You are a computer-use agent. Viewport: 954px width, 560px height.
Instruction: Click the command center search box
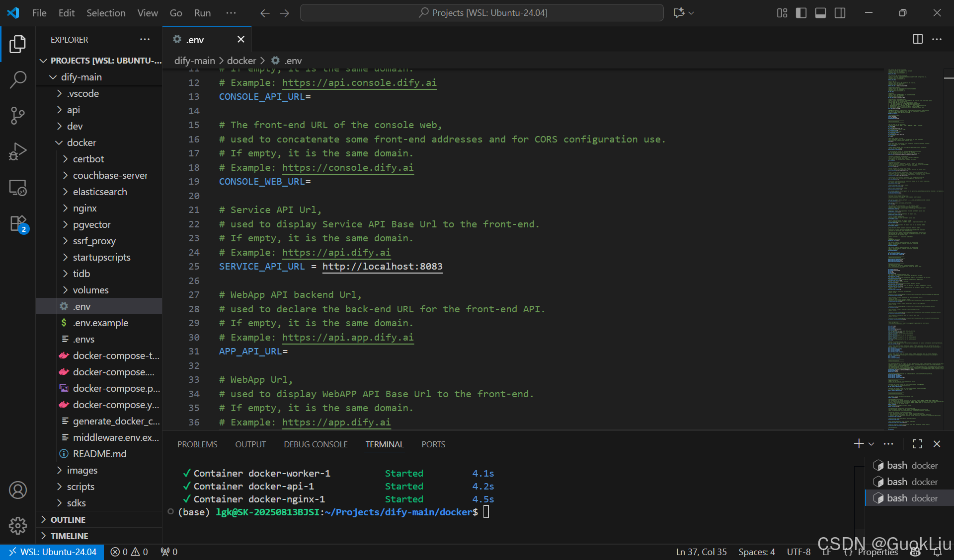coord(482,13)
